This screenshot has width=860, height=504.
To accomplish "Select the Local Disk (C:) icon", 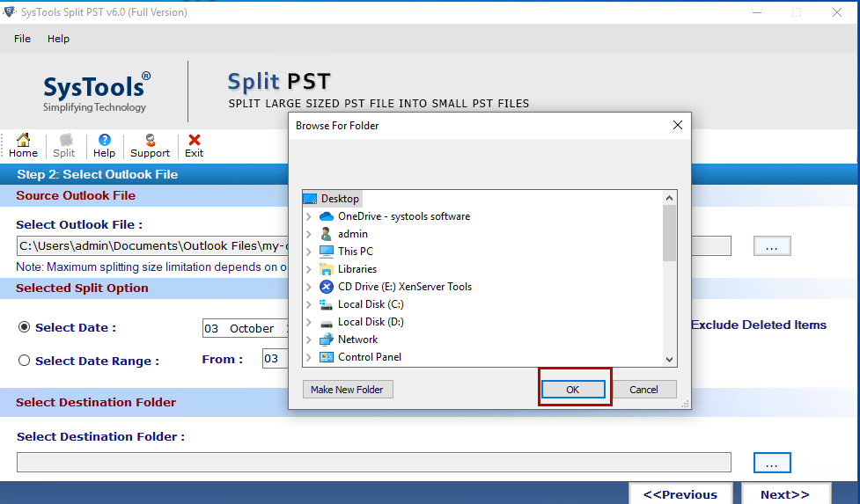I will 327,304.
